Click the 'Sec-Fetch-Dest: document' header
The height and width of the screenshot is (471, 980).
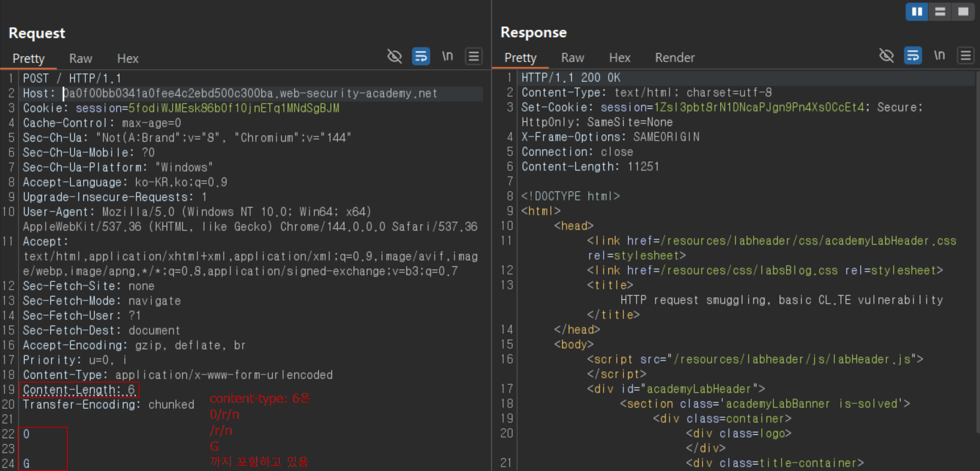coord(102,330)
